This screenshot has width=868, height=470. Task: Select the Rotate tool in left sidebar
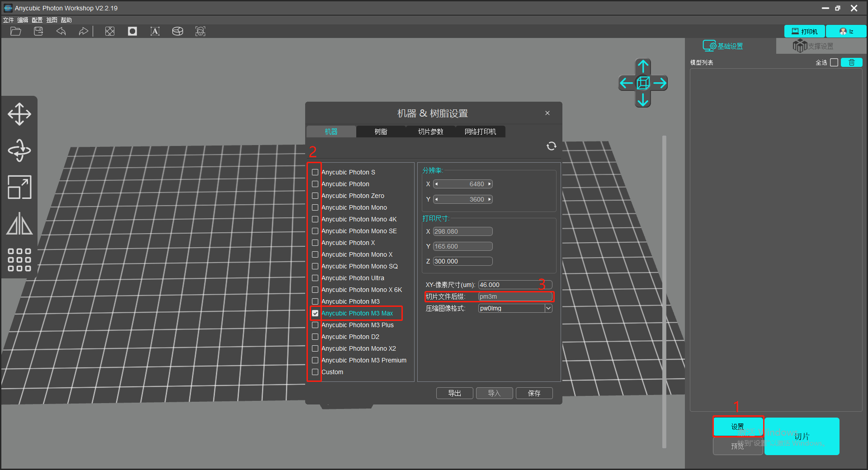[19, 150]
